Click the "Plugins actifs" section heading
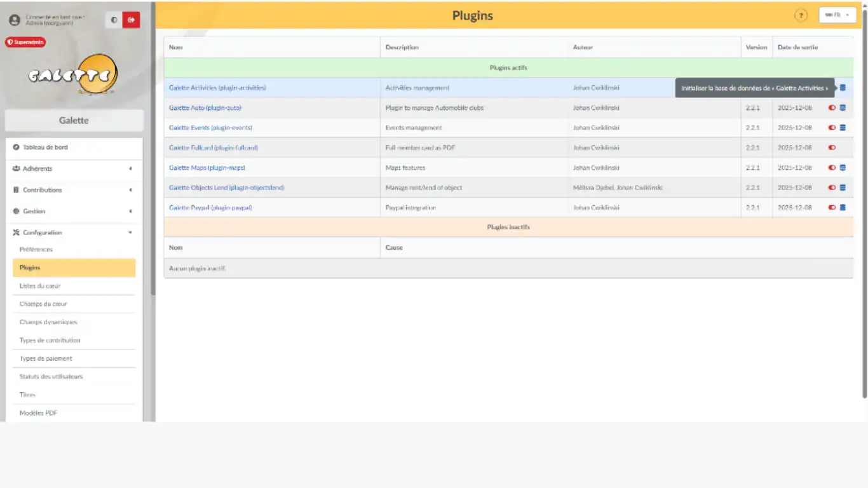Screen dimensions: 868x488 pyautogui.click(x=508, y=67)
